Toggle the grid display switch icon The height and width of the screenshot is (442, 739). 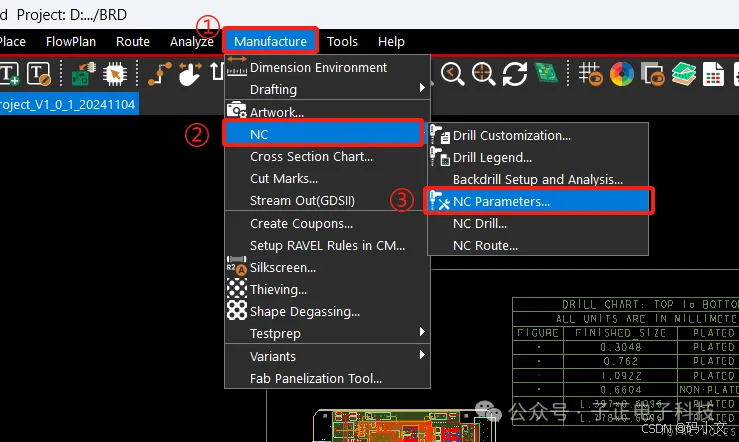591,74
